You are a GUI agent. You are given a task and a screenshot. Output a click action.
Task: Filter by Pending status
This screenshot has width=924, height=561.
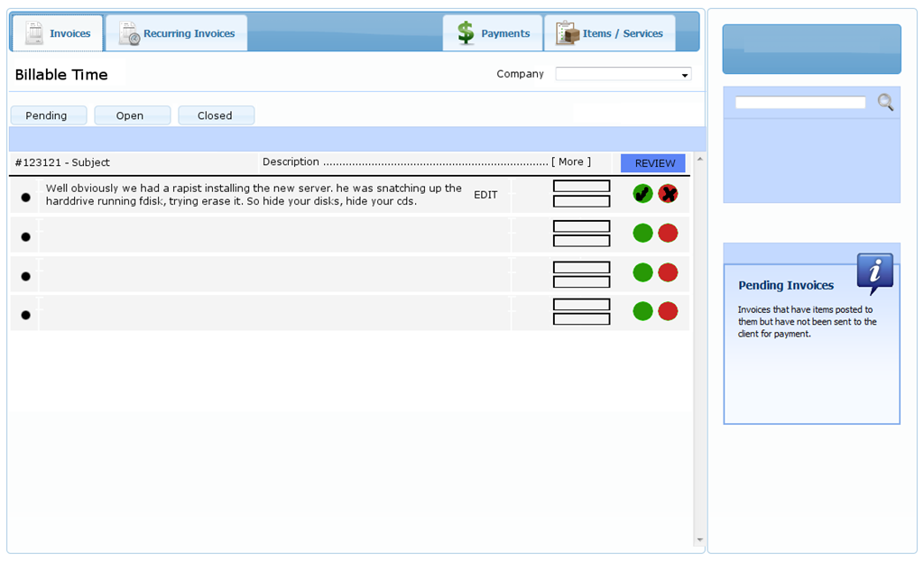click(x=47, y=115)
